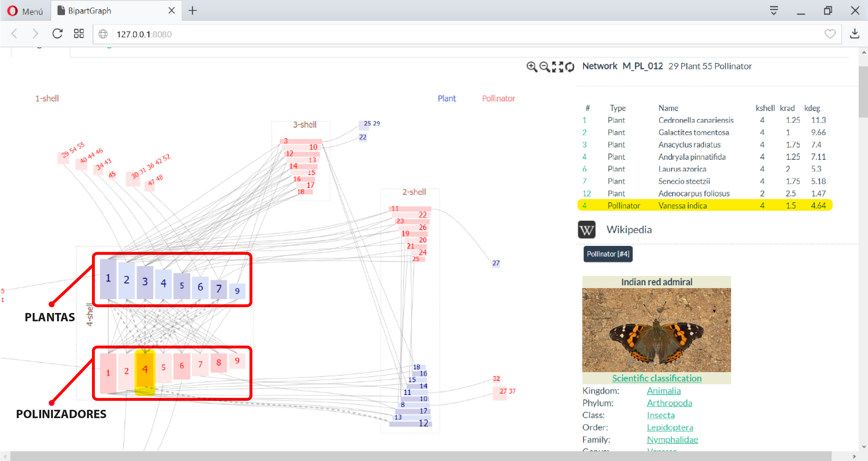
Task: Reload the page in browser toolbar
Action: pyautogui.click(x=57, y=34)
